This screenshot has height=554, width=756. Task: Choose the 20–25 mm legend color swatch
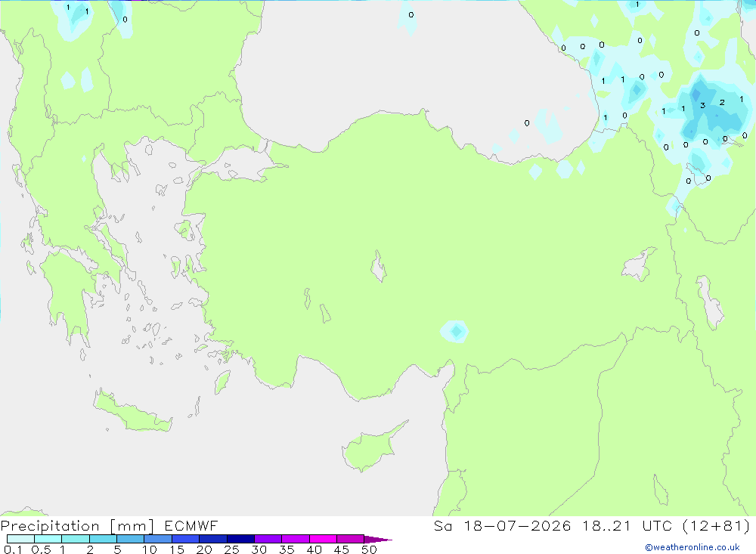(212, 539)
